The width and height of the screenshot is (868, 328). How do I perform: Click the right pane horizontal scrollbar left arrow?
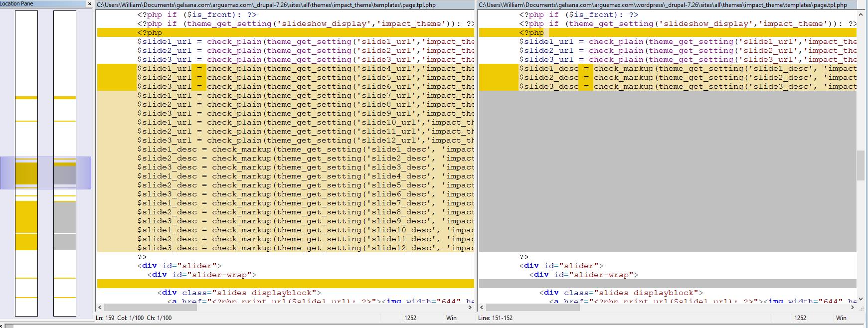tap(482, 308)
